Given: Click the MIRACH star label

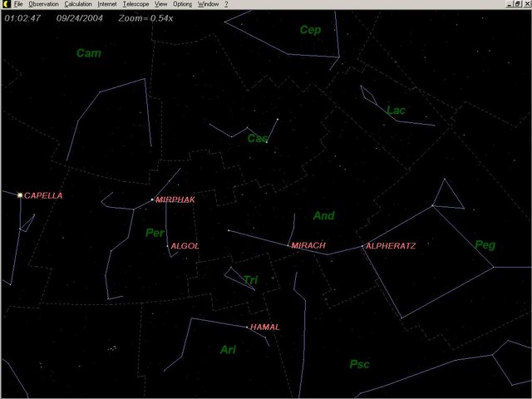Looking at the screenshot, I should pyautogui.click(x=308, y=246).
